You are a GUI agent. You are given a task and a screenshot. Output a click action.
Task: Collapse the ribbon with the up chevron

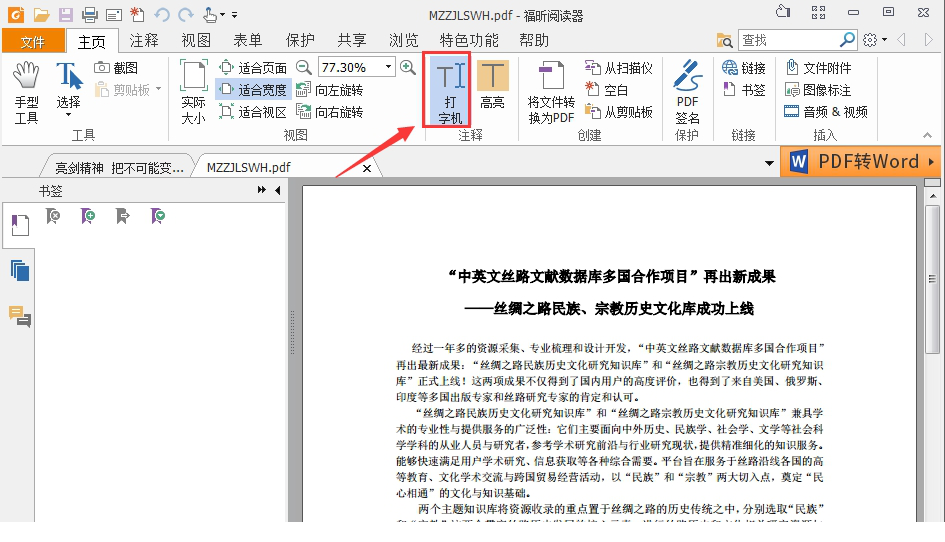coord(928,135)
